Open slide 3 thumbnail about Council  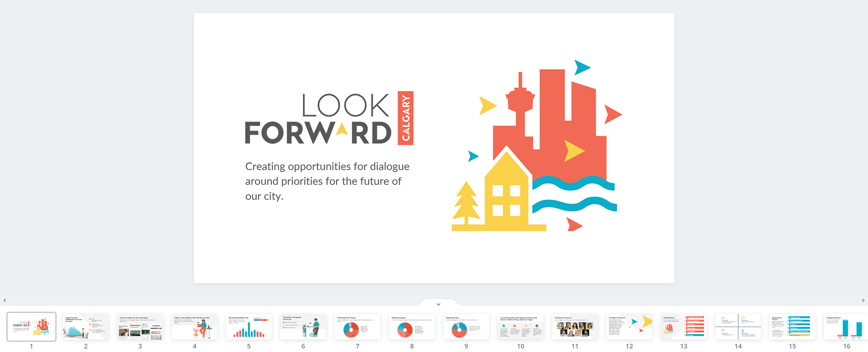(140, 327)
